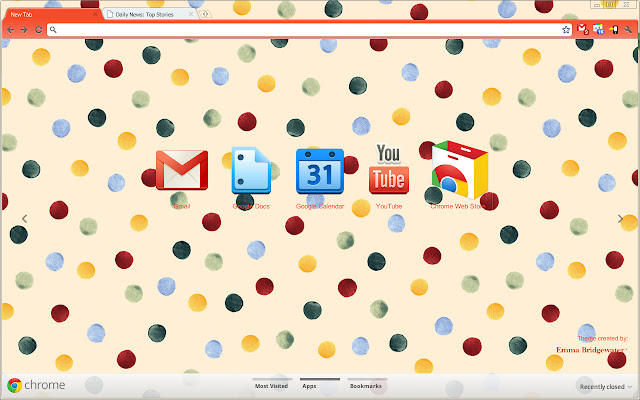Open the Chrome Web Store icon

(460, 169)
